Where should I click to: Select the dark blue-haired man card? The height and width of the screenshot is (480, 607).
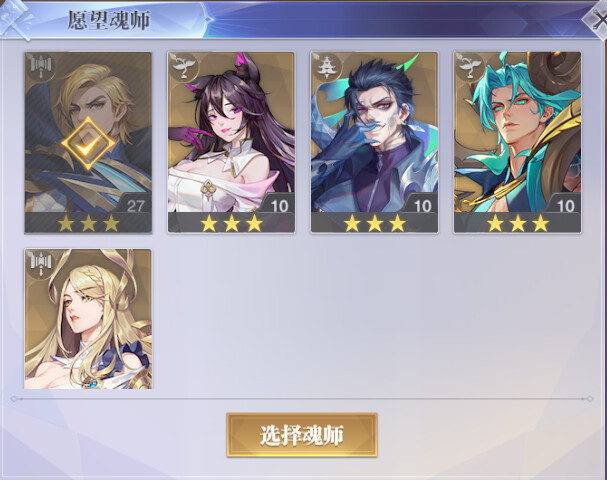[x=374, y=142]
